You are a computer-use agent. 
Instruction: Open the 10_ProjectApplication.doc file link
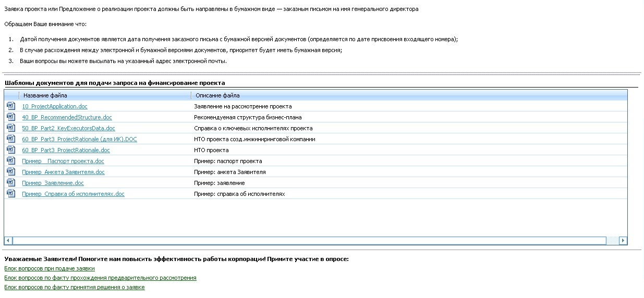(55, 106)
